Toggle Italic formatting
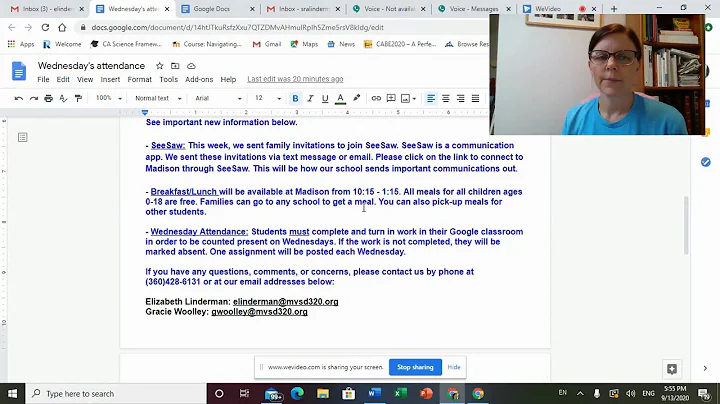The width and height of the screenshot is (720, 404). [310, 98]
